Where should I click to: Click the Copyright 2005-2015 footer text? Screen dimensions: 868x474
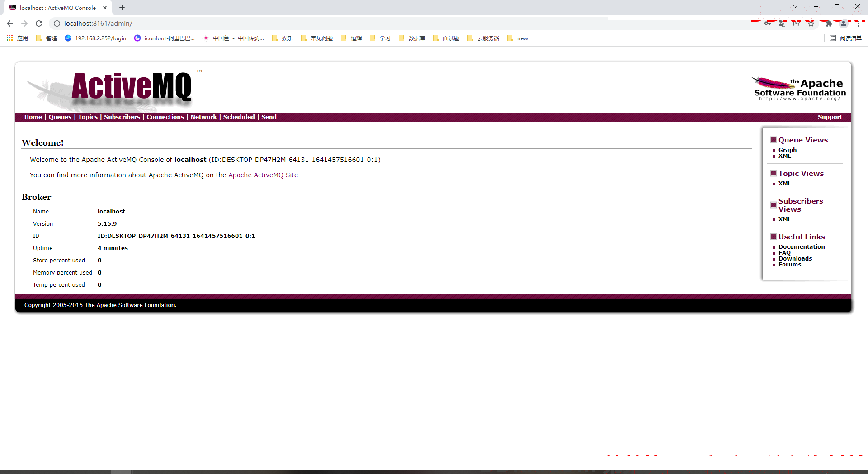pos(100,305)
